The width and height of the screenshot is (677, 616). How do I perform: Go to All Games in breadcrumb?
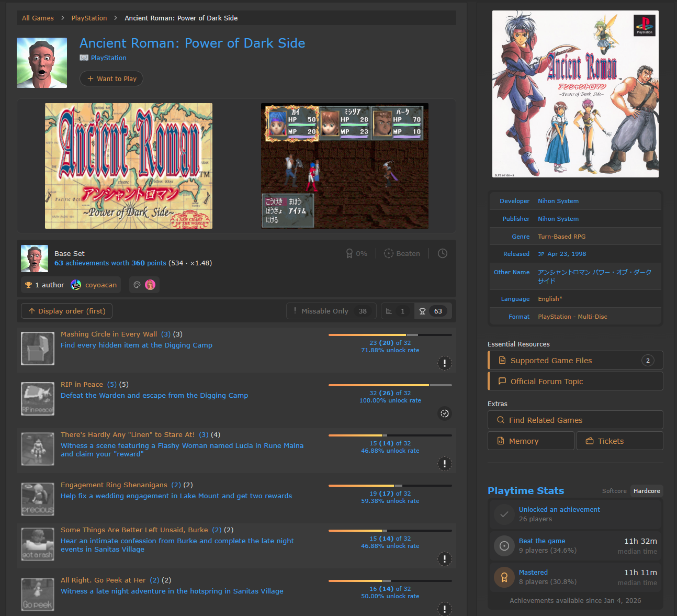click(x=38, y=18)
